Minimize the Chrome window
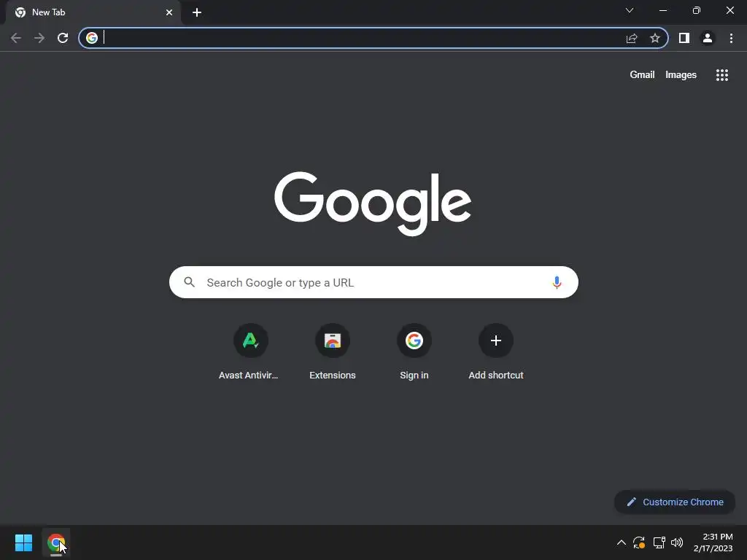Screen dimensions: 747x560 click(x=663, y=10)
